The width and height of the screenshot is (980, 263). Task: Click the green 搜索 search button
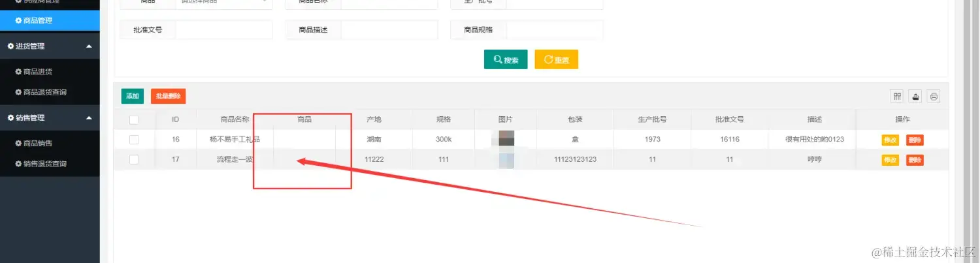coord(506,59)
